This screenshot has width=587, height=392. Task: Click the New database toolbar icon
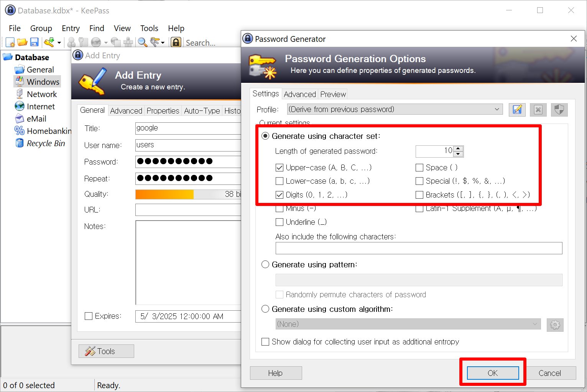click(x=10, y=42)
